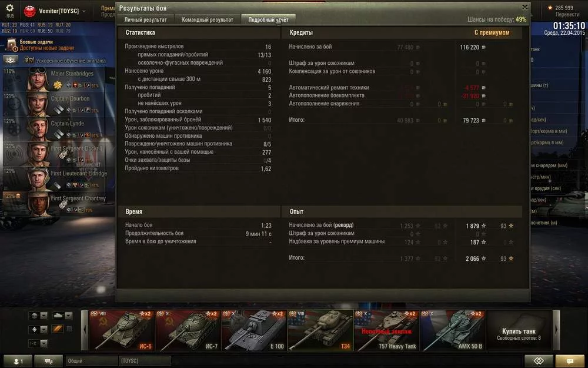This screenshot has width=588, height=368.
Task: Tick the small checkbox beside the orange-striped filter
Action: click(69, 329)
